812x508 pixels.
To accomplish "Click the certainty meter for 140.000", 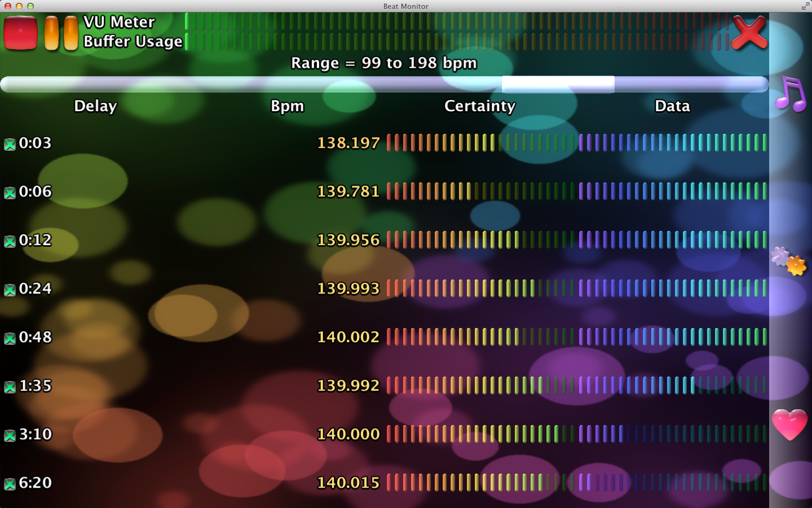I will [x=481, y=434].
